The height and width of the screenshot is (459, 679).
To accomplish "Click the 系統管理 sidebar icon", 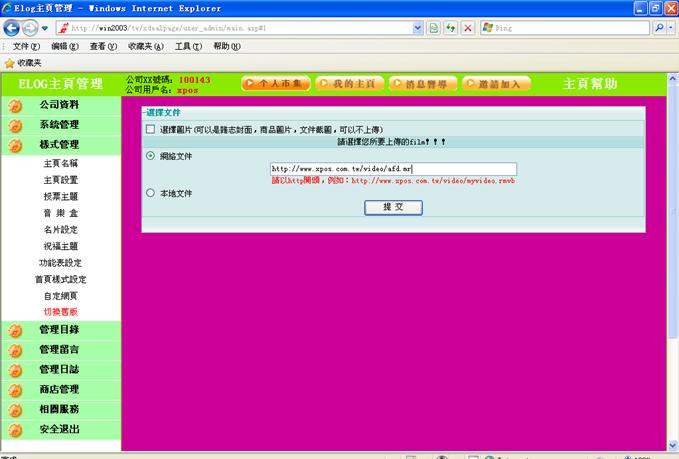I will click(15, 126).
